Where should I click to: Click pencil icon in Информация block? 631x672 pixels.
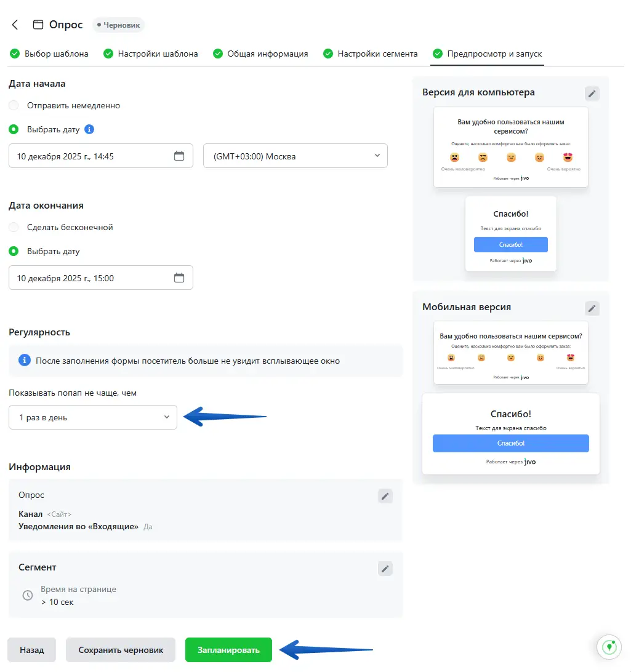385,496
